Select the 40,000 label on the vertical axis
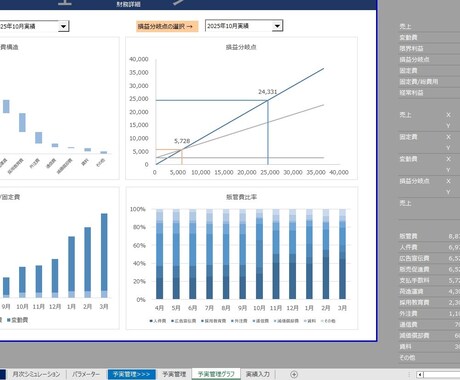This screenshot has width=460, height=380. pyautogui.click(x=139, y=59)
